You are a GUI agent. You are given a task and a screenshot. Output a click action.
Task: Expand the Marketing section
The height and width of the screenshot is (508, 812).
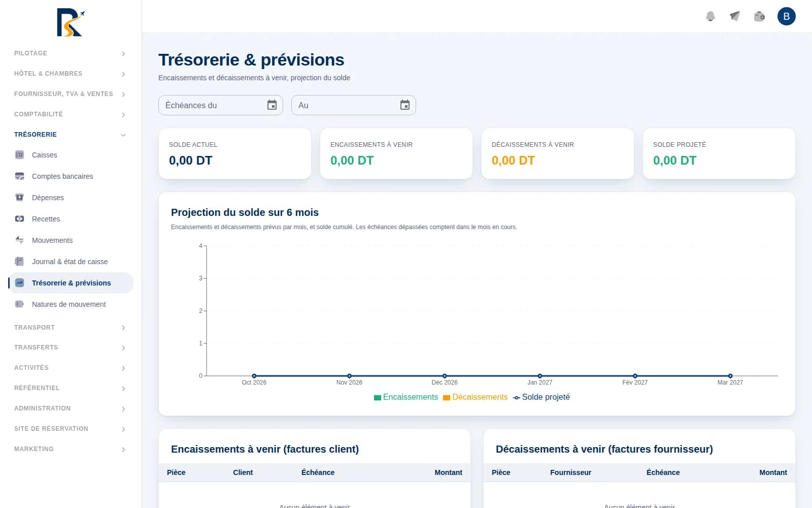[x=71, y=449]
